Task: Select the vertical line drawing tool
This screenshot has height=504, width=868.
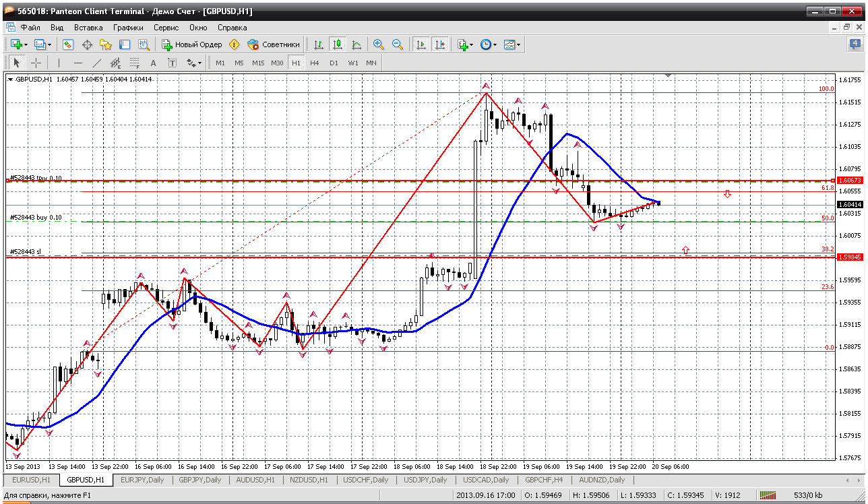Action: [59, 63]
